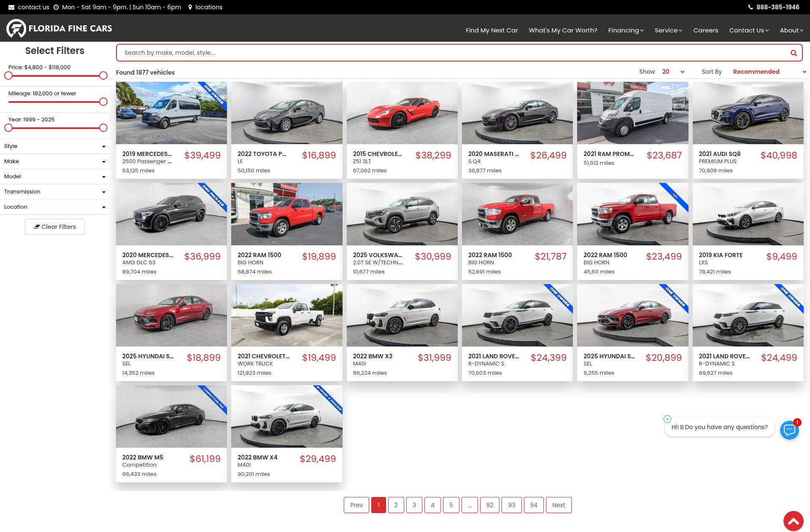
Task: Go to Find My Next Car
Action: coord(491,30)
